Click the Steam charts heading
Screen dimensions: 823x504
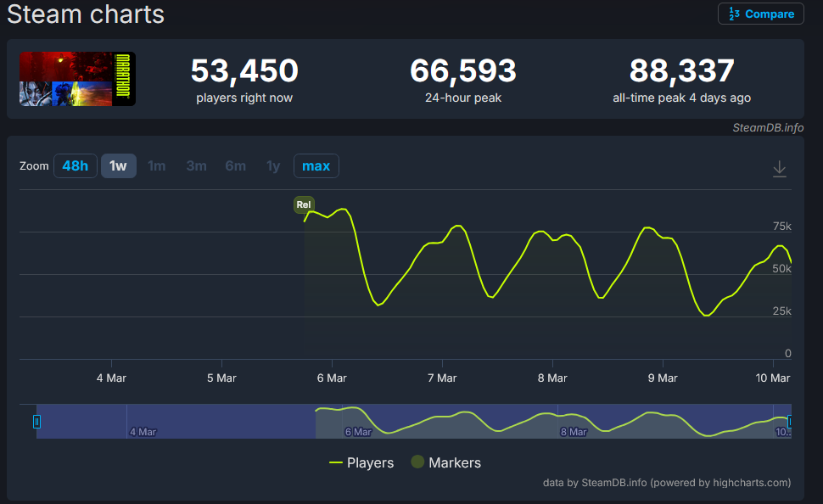(x=86, y=14)
